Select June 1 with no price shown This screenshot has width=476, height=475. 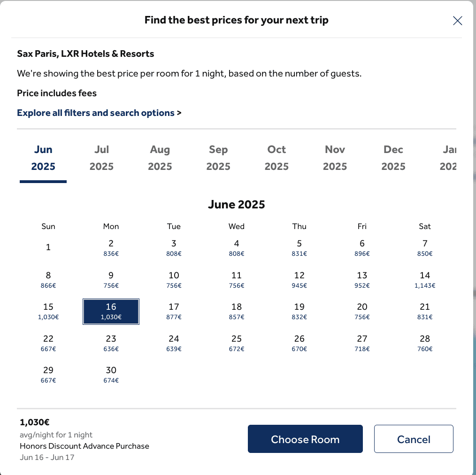[x=48, y=247]
